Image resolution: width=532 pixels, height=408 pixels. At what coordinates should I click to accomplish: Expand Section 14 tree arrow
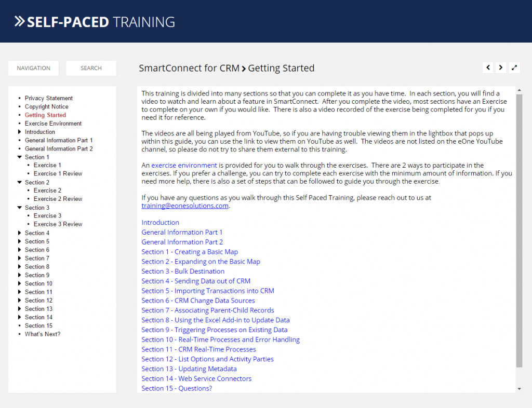coord(19,317)
